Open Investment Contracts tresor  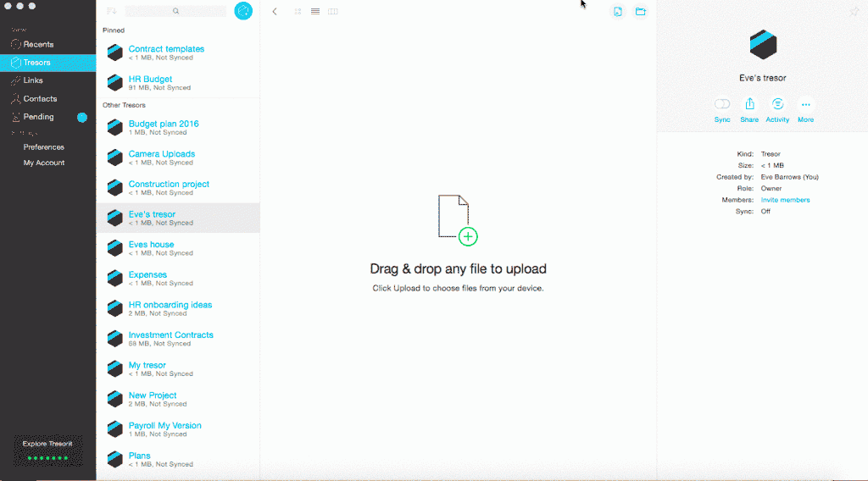click(178, 339)
